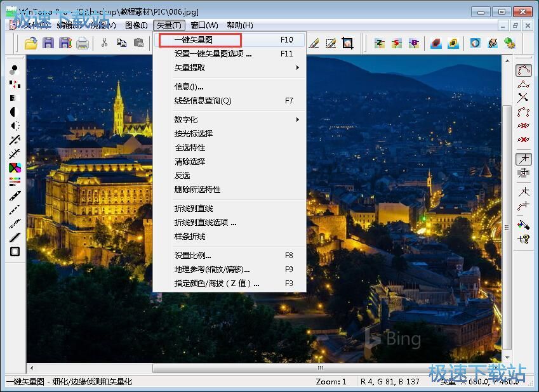
Task: Click the horizontal scrollbar thumb
Action: [x=321, y=368]
